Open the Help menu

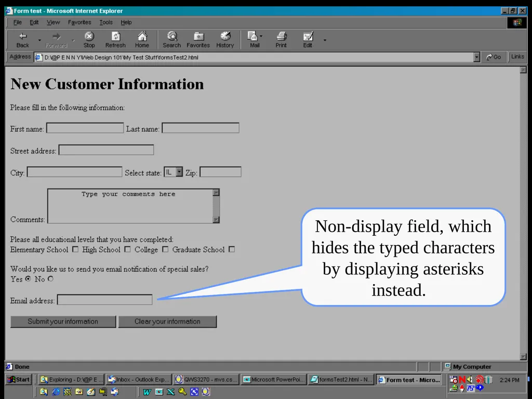pyautogui.click(x=126, y=22)
